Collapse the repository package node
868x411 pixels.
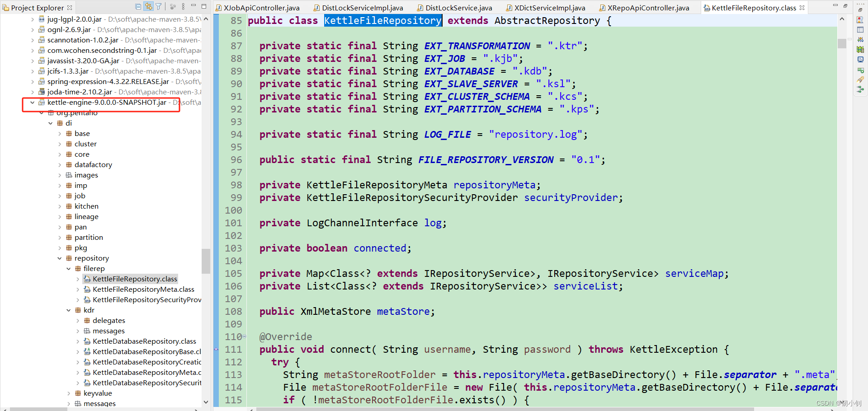[59, 258]
